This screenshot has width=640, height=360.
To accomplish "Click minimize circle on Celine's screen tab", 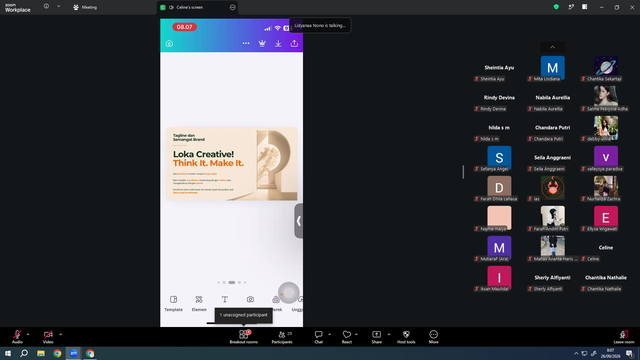I will (233, 7).
